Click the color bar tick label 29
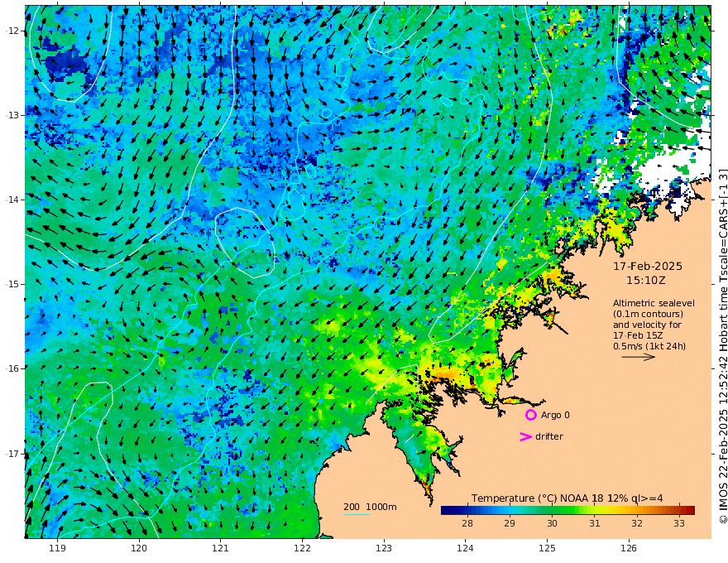Viewport: 728px width, 563px height. (510, 523)
